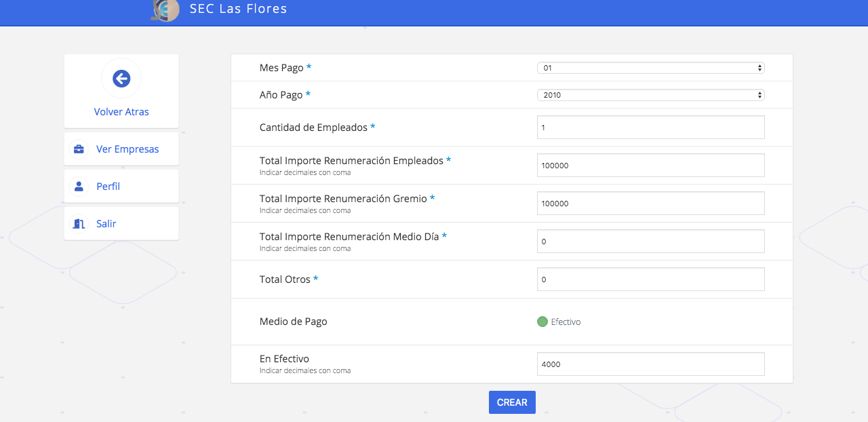The width and height of the screenshot is (868, 422).
Task: Go to Perfil in the sidebar
Action: (108, 187)
